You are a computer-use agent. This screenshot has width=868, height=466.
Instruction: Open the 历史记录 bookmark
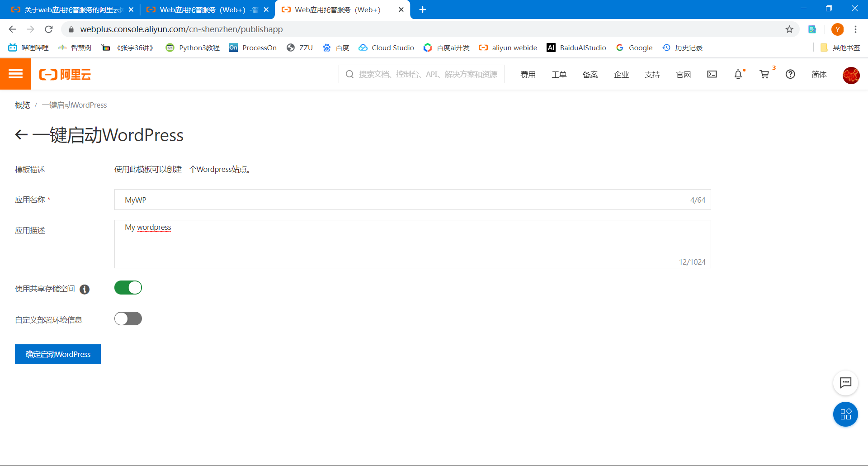[x=682, y=48]
